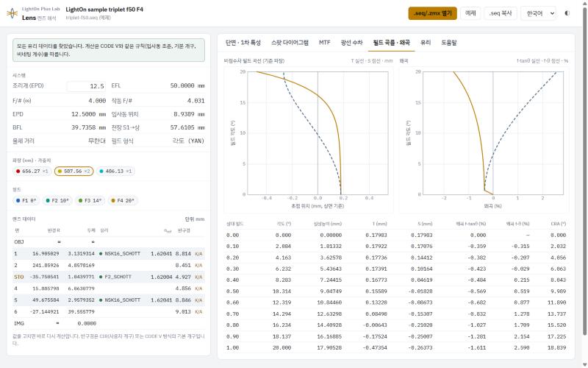The width and height of the screenshot is (588, 368).
Task: Click S value -0.26373 in last row
Action: (x=420, y=347)
